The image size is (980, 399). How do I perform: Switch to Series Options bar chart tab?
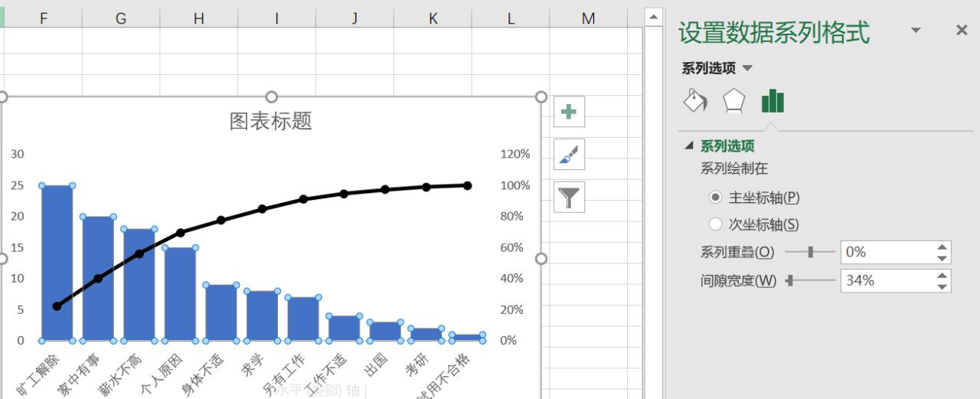[773, 101]
